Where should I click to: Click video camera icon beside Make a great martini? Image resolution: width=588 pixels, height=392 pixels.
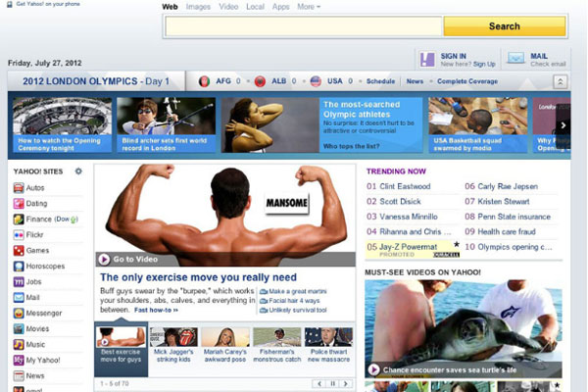click(264, 291)
